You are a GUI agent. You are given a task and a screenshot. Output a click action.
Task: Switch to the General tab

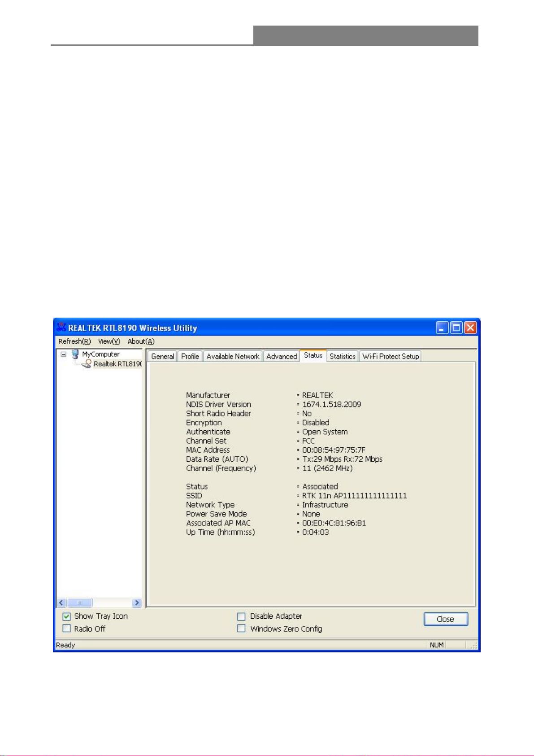click(x=162, y=356)
